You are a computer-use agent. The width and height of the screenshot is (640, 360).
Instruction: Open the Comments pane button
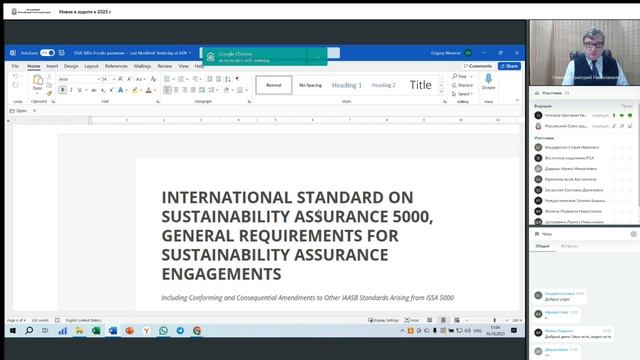[478, 66]
